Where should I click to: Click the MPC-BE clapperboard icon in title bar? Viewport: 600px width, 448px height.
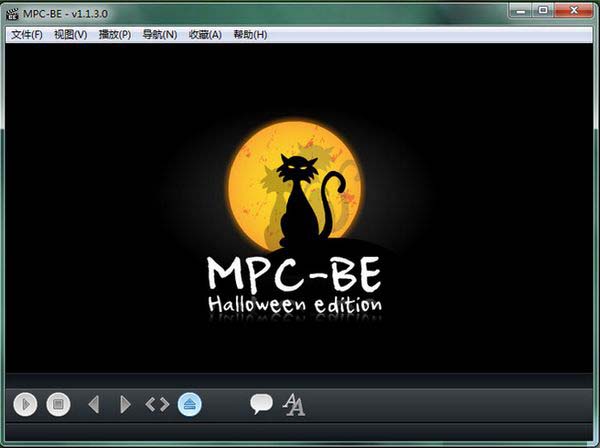(x=12, y=14)
